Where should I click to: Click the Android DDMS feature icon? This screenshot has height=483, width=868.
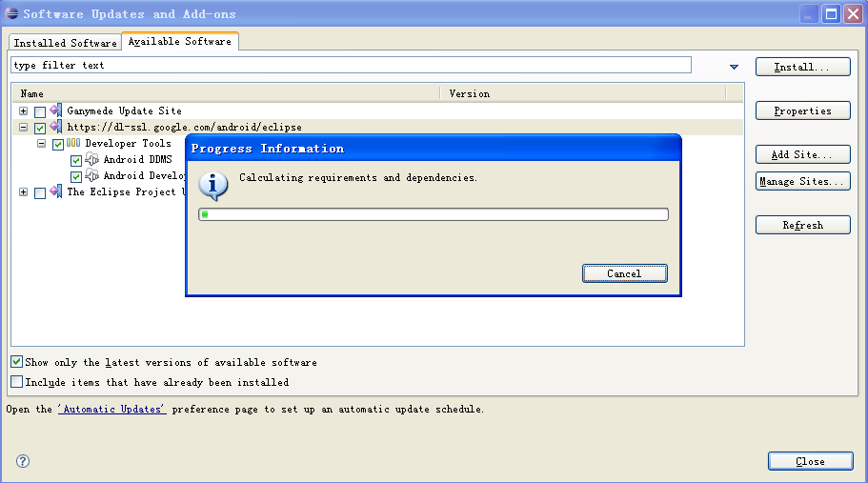point(91,159)
